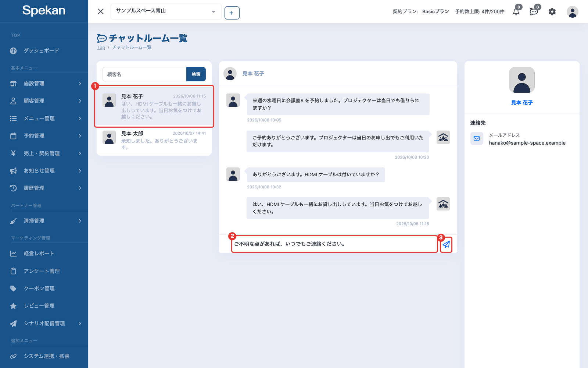The width and height of the screenshot is (588, 368).
Task: Click the dashboard icon in sidebar
Action: (x=13, y=51)
